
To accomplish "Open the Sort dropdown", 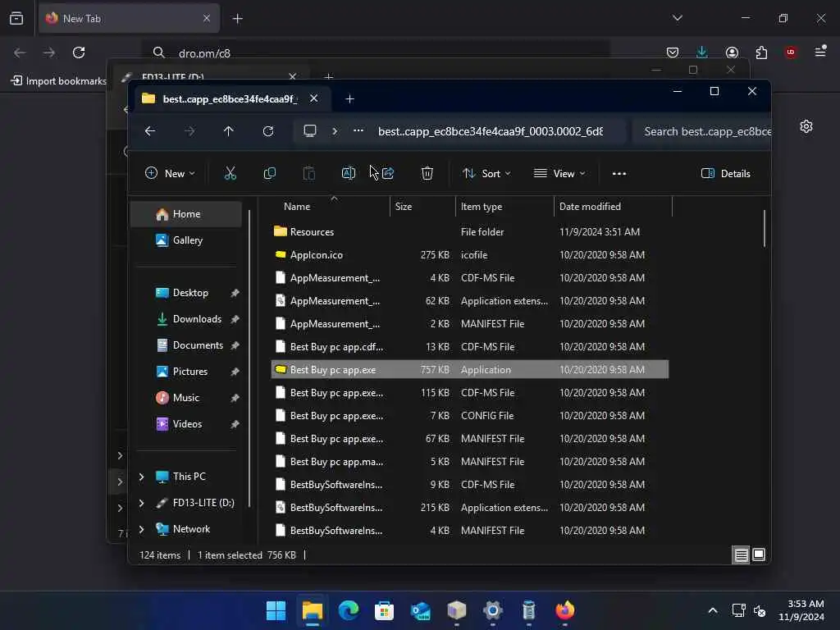I will pyautogui.click(x=487, y=173).
